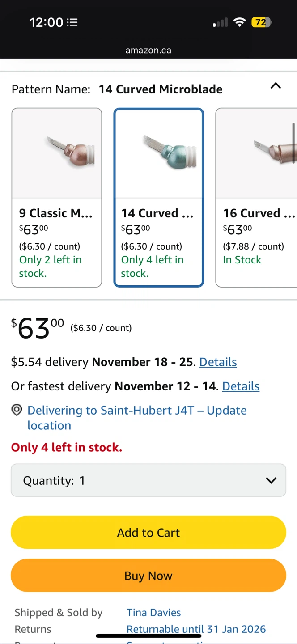Collapse the Pattern Name section chevron
Viewport: 297px width, 644px height.
click(276, 86)
